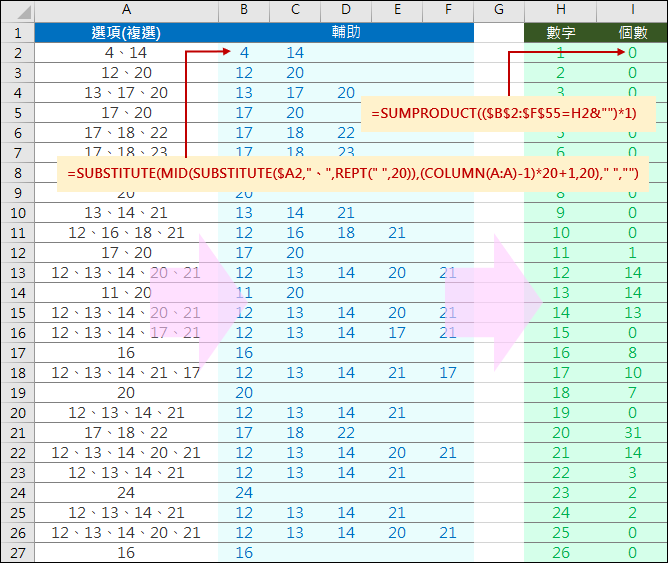Select row 27 header
This screenshot has width=668, height=563.
(x=17, y=553)
